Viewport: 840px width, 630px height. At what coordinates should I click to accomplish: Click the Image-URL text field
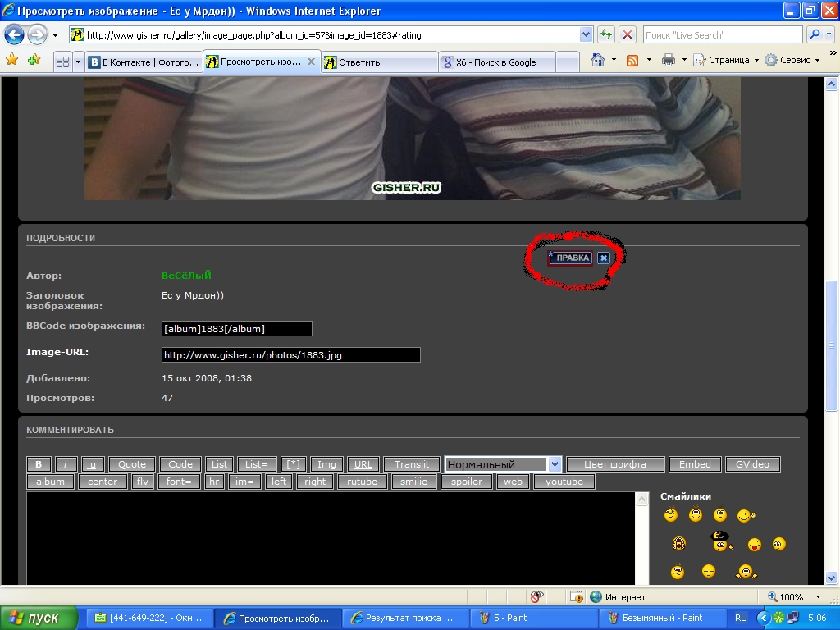290,355
